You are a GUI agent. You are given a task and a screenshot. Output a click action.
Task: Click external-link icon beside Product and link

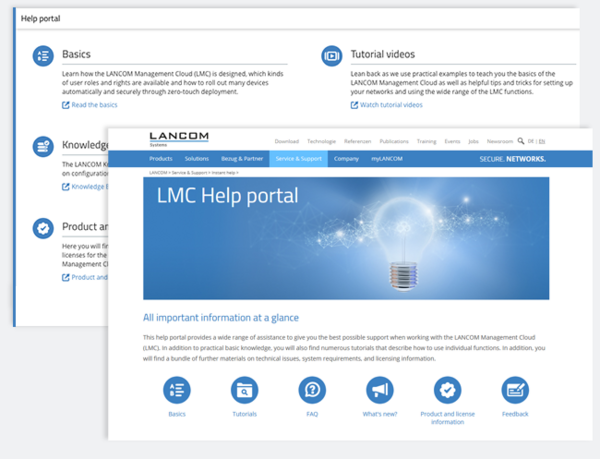66,277
